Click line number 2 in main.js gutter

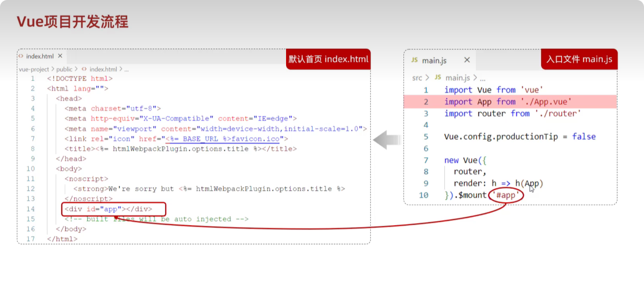pos(426,102)
